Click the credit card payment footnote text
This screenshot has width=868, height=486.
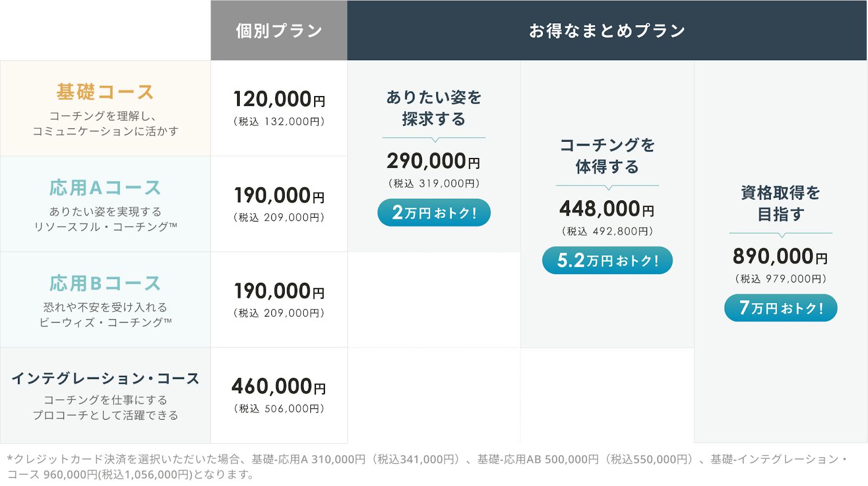[x=427, y=466]
